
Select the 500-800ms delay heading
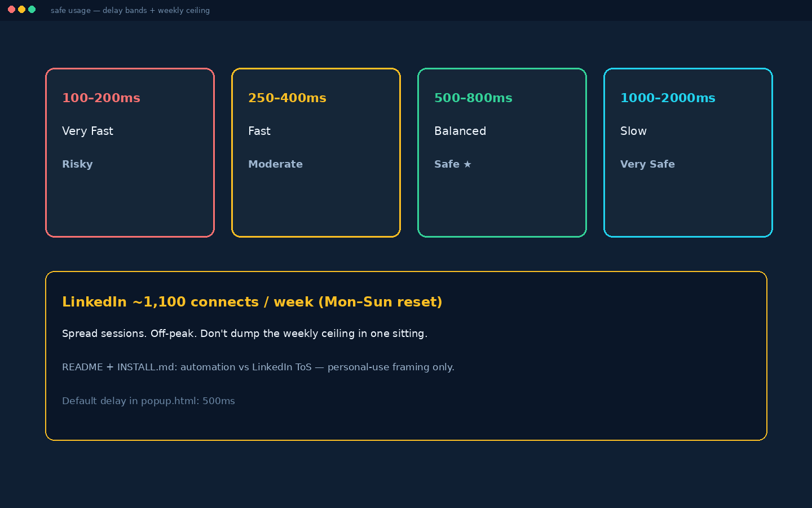click(x=473, y=98)
